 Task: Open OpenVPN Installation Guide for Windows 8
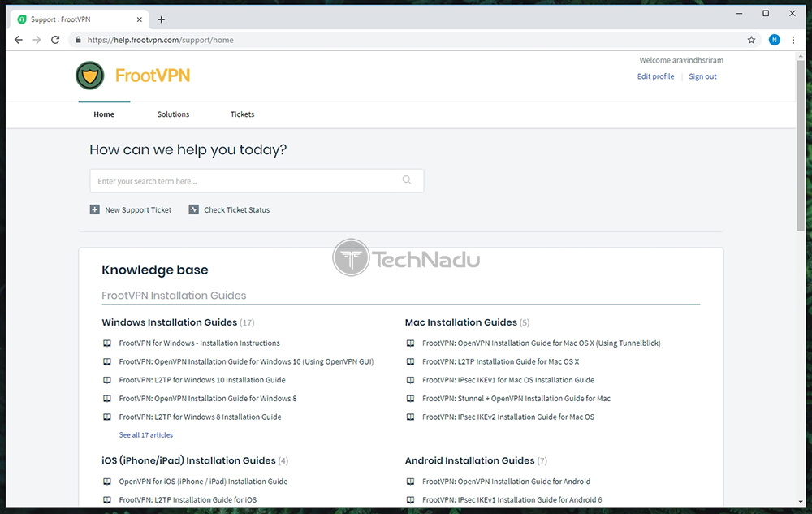[x=208, y=399]
